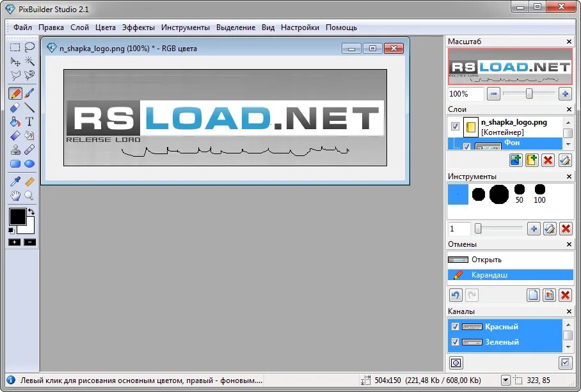The image size is (581, 392).
Task: Add new brush preset plus button
Action: coord(534,229)
